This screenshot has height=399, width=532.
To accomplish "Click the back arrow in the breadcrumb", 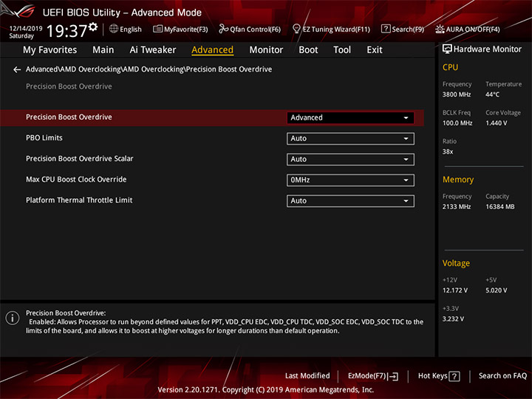I will tap(17, 69).
